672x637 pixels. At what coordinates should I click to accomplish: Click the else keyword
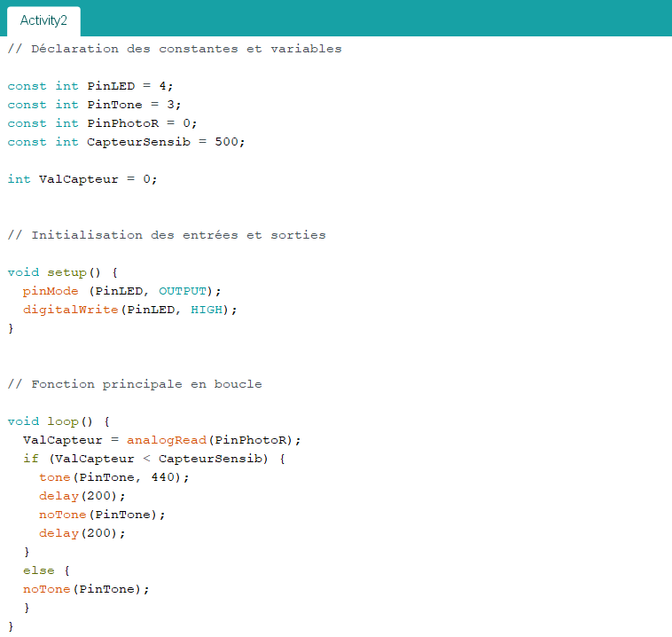coord(38,570)
